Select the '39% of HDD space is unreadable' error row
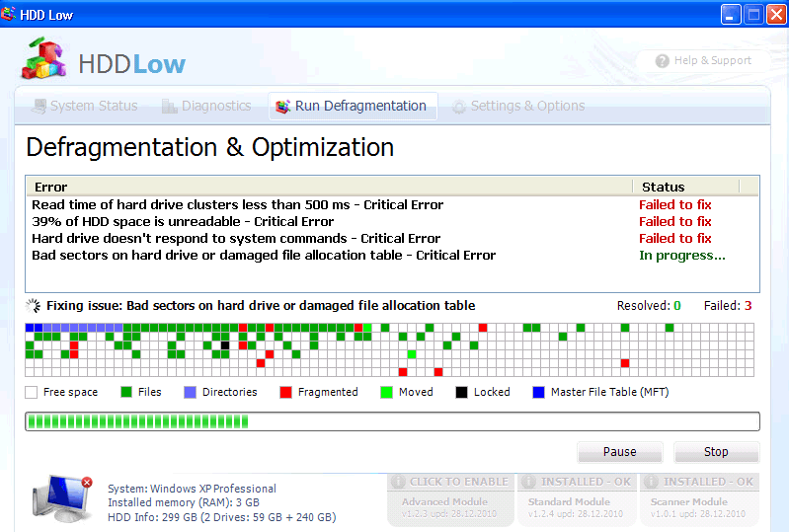The image size is (789, 532). [x=183, y=222]
